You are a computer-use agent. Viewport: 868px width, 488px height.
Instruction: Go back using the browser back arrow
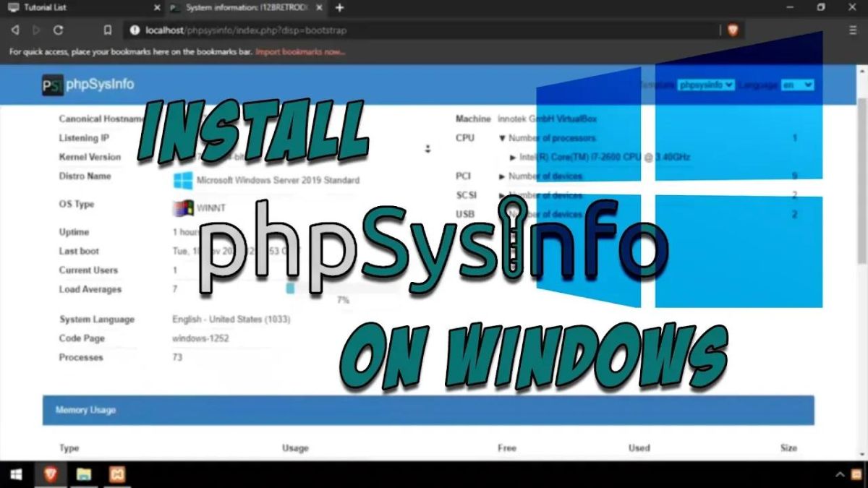(x=15, y=30)
